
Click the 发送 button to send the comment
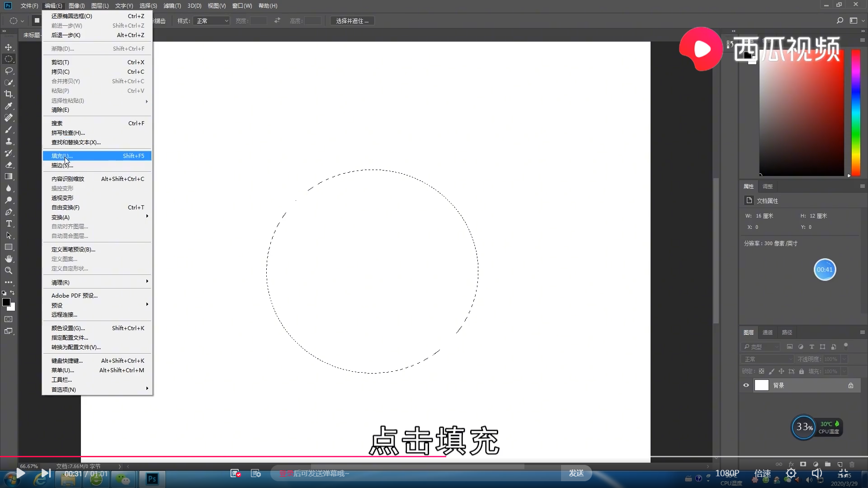click(x=576, y=473)
